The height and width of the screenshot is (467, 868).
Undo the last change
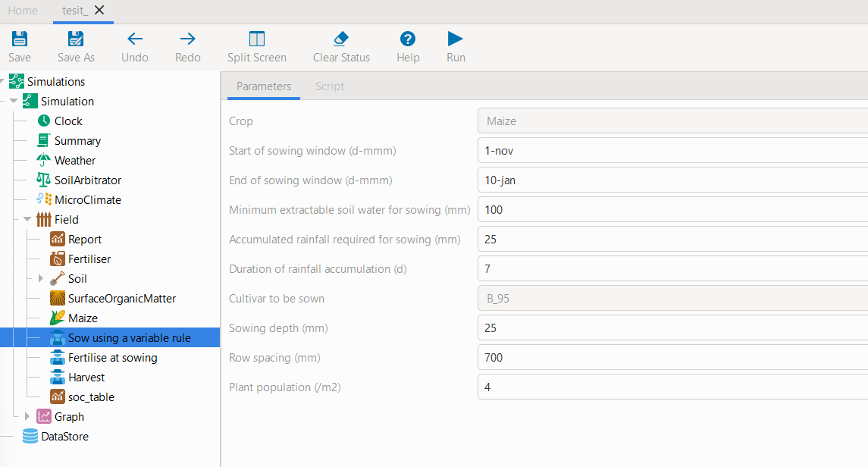point(135,39)
